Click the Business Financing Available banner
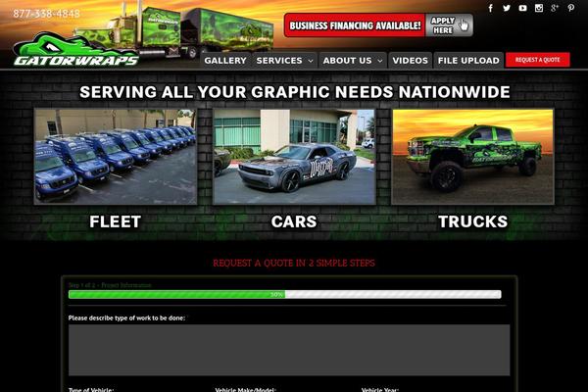Image resolution: width=588 pixels, height=392 pixels. point(355,25)
